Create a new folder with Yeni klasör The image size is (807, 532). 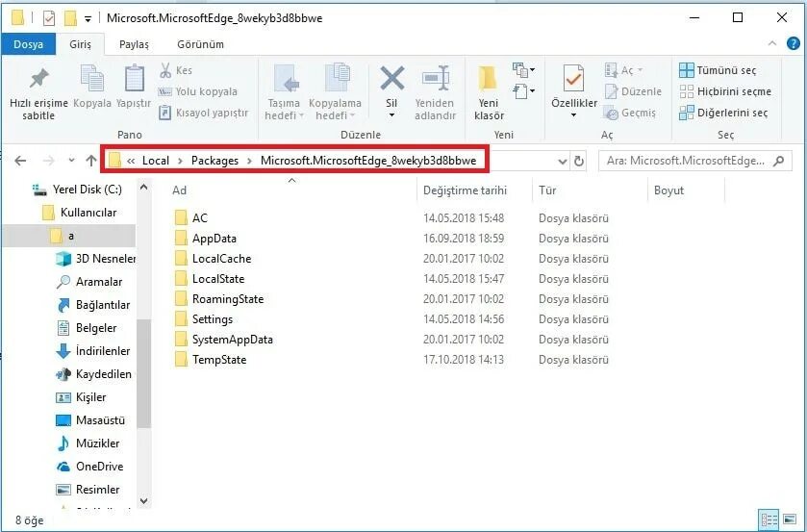tap(489, 92)
